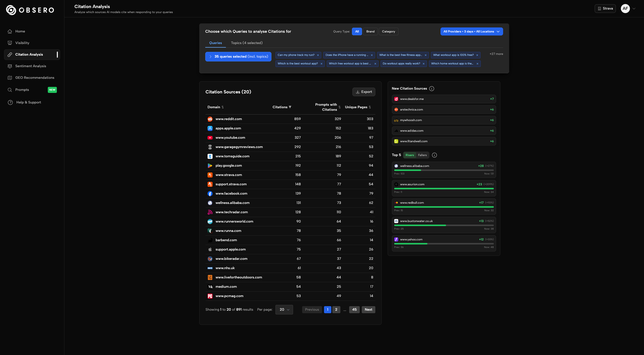644x355 pixels.
Task: Open Sentiment Analysis from the sidebar
Action: coord(30,66)
